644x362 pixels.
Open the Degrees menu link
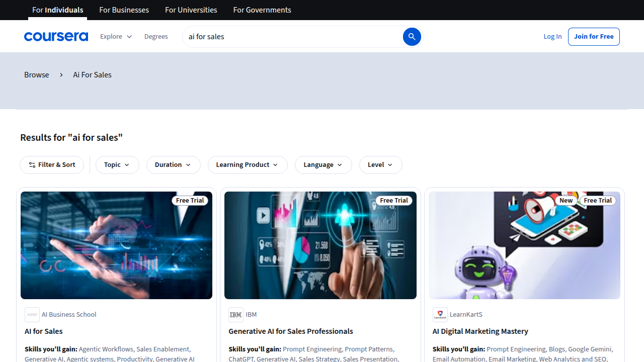click(x=156, y=37)
